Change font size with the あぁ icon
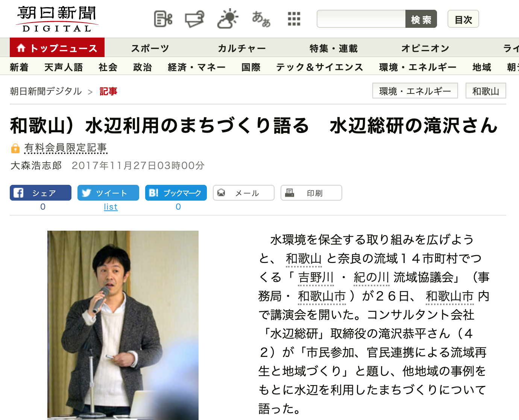 click(261, 19)
